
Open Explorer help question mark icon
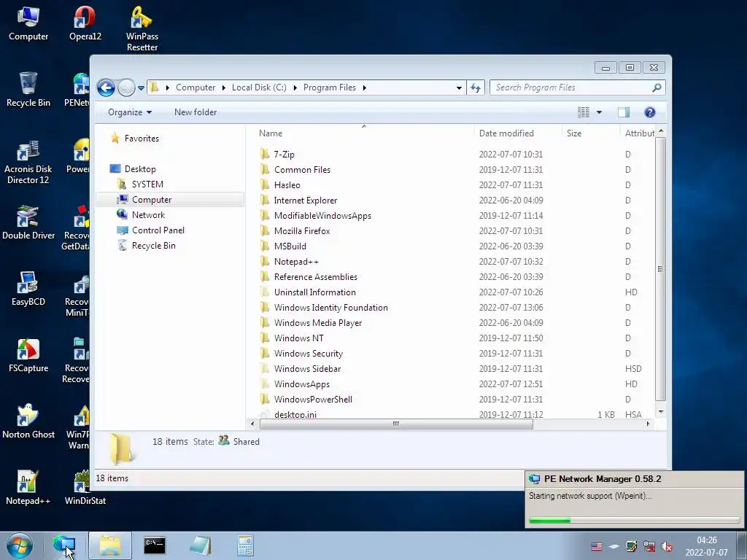click(x=649, y=112)
